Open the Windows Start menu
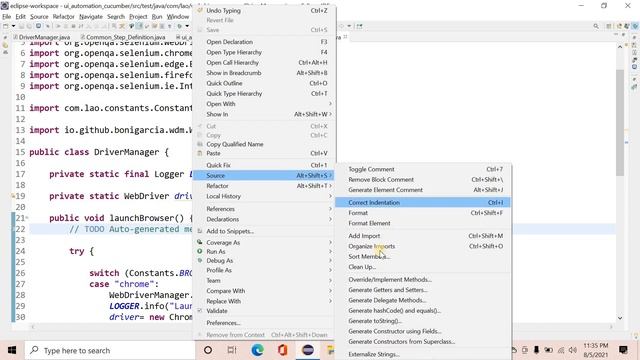The height and width of the screenshot is (360, 640). [12, 350]
